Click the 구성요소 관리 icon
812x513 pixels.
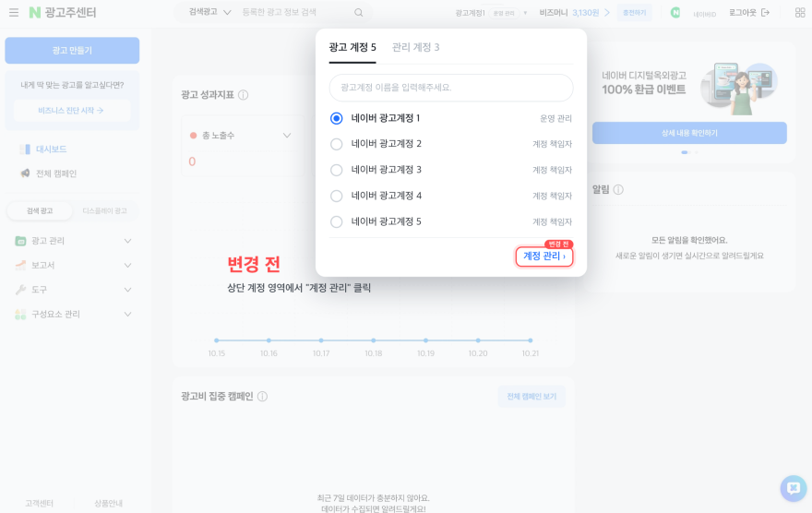tap(20, 315)
